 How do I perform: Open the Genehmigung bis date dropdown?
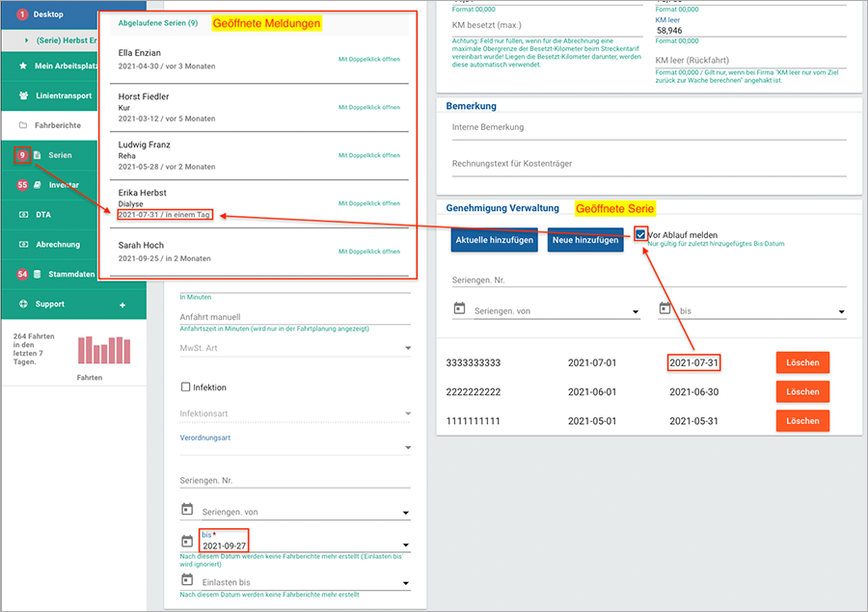coord(841,311)
